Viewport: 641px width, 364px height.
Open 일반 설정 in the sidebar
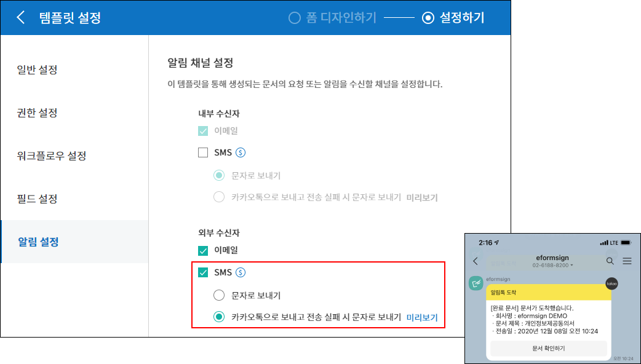38,69
